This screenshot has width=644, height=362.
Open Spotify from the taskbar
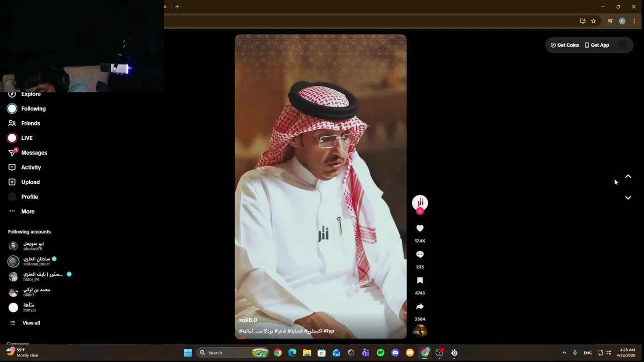[380, 353]
